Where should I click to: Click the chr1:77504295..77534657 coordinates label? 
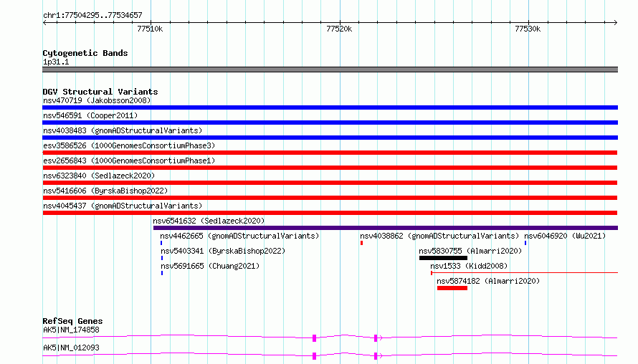pos(92,16)
